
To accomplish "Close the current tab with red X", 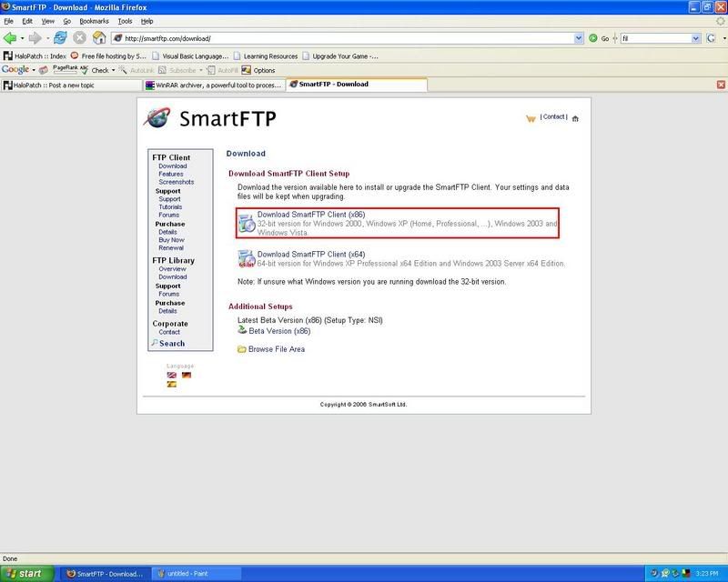I will pyautogui.click(x=721, y=85).
